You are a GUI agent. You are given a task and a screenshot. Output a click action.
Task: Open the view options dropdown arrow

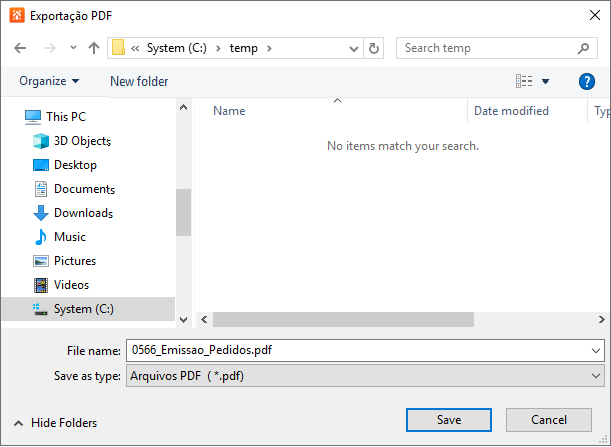[x=546, y=81]
